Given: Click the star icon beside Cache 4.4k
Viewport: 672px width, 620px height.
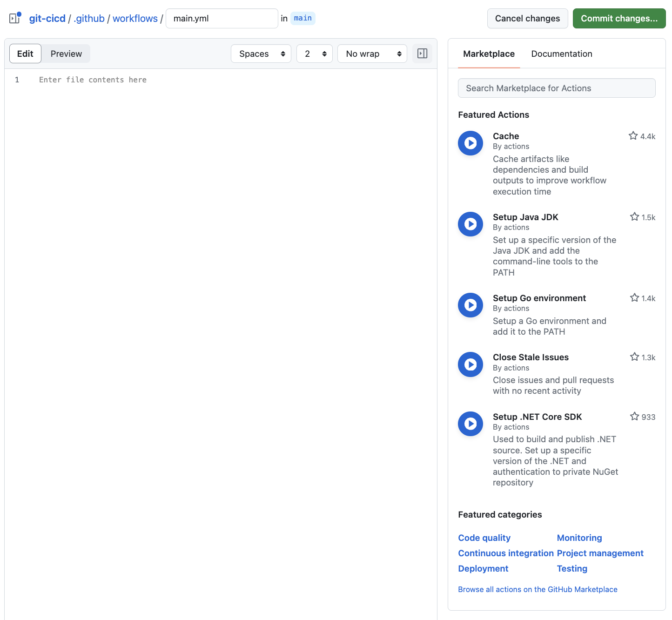Looking at the screenshot, I should point(633,135).
